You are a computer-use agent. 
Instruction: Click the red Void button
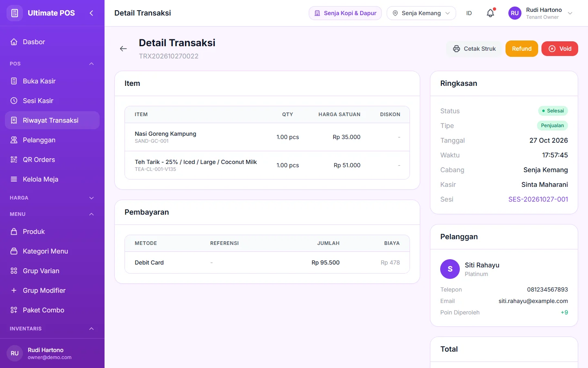point(560,49)
